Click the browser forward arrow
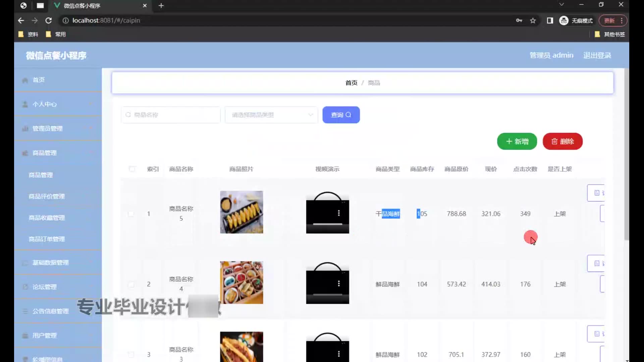Screen dimensions: 644x362 click(35, 20)
